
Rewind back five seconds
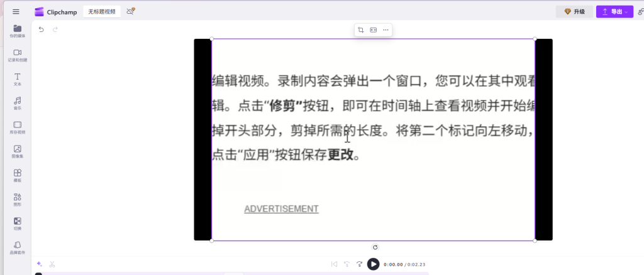pos(347,264)
